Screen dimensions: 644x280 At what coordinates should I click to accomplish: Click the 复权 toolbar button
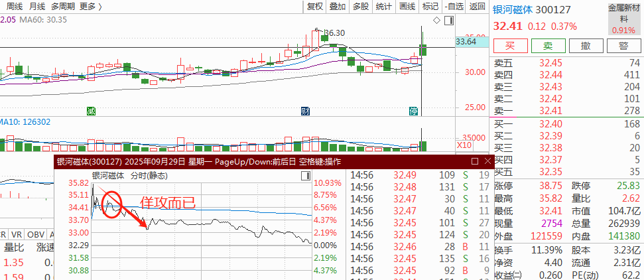coord(316,6)
